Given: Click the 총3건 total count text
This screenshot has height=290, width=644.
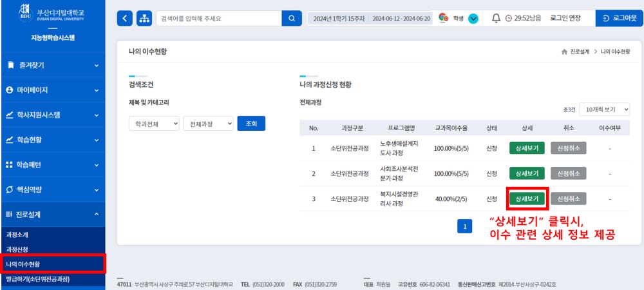Looking at the screenshot, I should tap(569, 110).
